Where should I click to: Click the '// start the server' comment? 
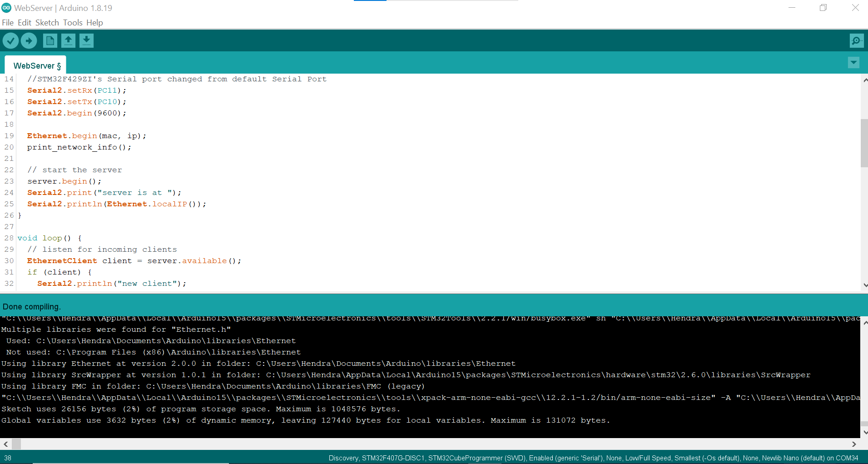[x=74, y=170]
